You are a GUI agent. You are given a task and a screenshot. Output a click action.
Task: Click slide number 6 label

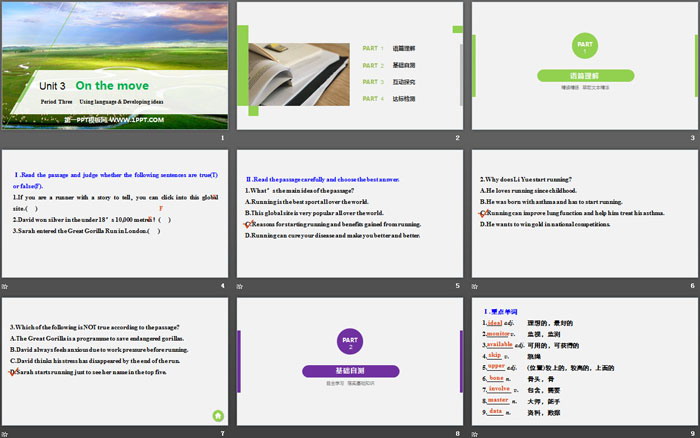point(692,286)
